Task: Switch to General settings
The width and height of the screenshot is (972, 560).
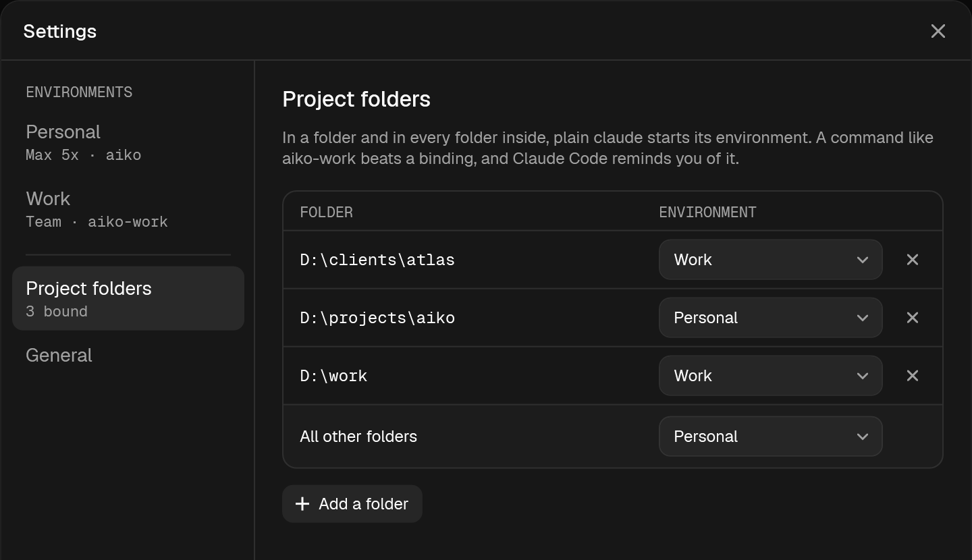Action: click(x=128, y=356)
